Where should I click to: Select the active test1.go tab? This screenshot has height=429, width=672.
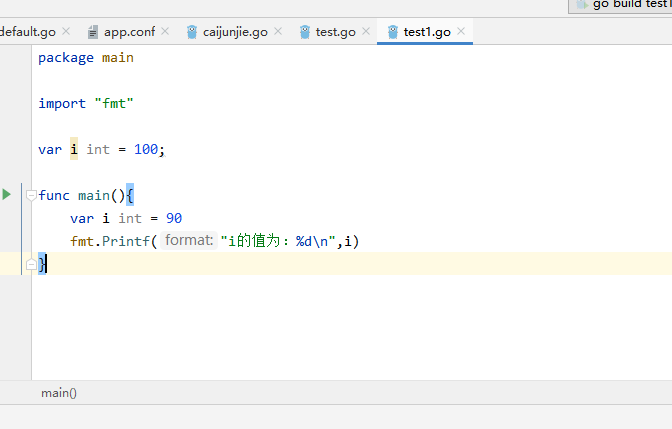pos(427,32)
